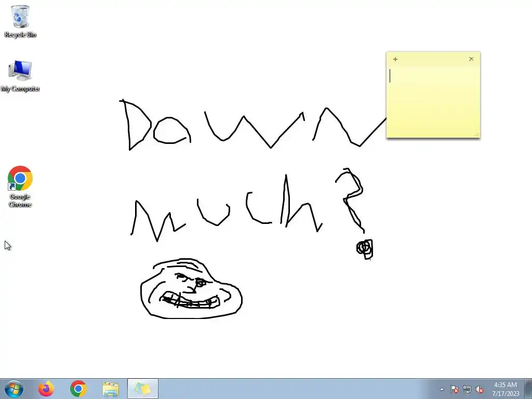
Task: Select the Google Chrome desktop shortcut
Action: (20, 187)
